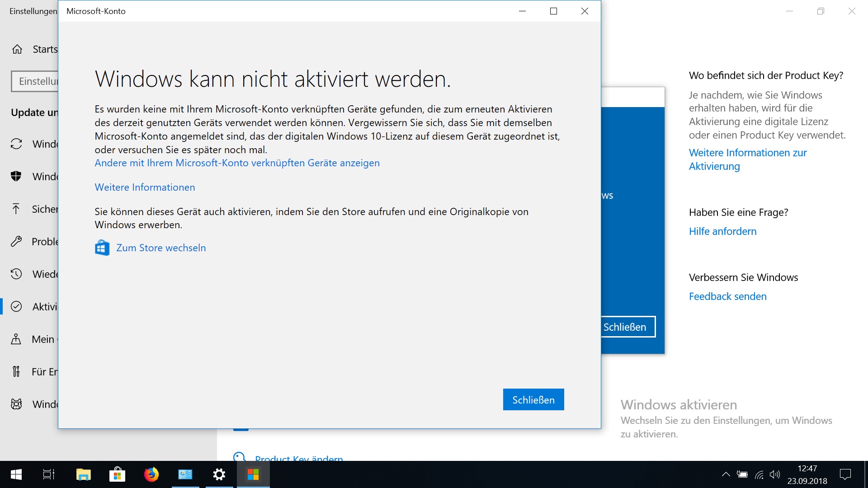Image resolution: width=868 pixels, height=488 pixels.
Task: Open 'Mein Gerät suchen' sidebar icon
Action: pos(16,339)
